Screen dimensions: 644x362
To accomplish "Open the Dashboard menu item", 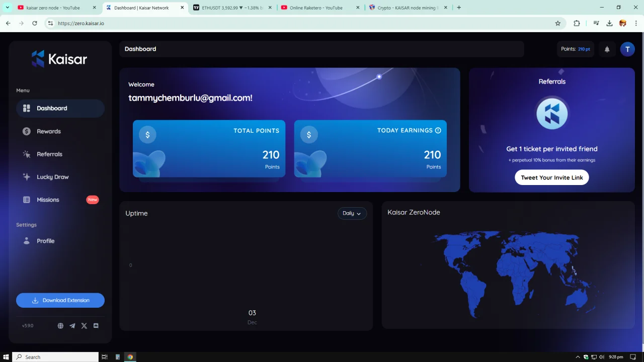I will pos(60,108).
